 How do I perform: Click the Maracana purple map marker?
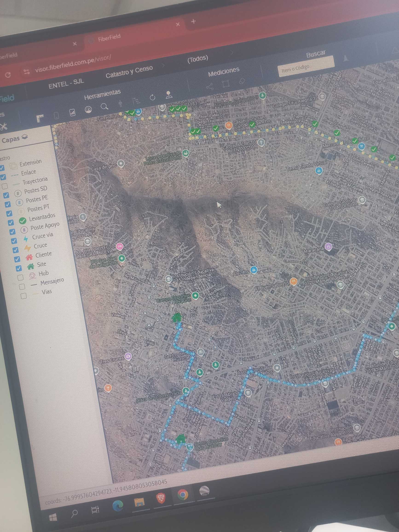pyautogui.click(x=328, y=246)
